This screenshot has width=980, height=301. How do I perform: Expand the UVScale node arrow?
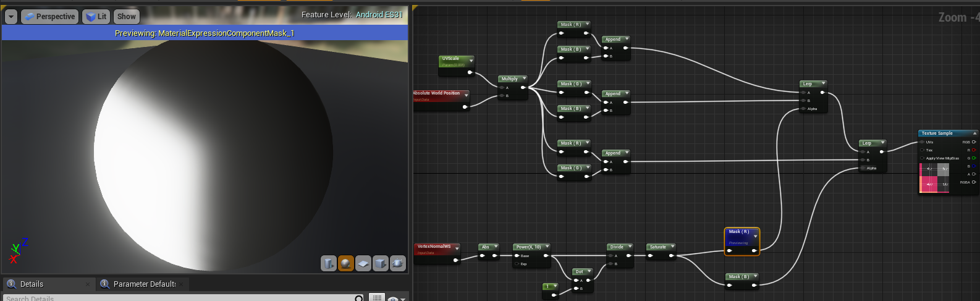coord(471,60)
